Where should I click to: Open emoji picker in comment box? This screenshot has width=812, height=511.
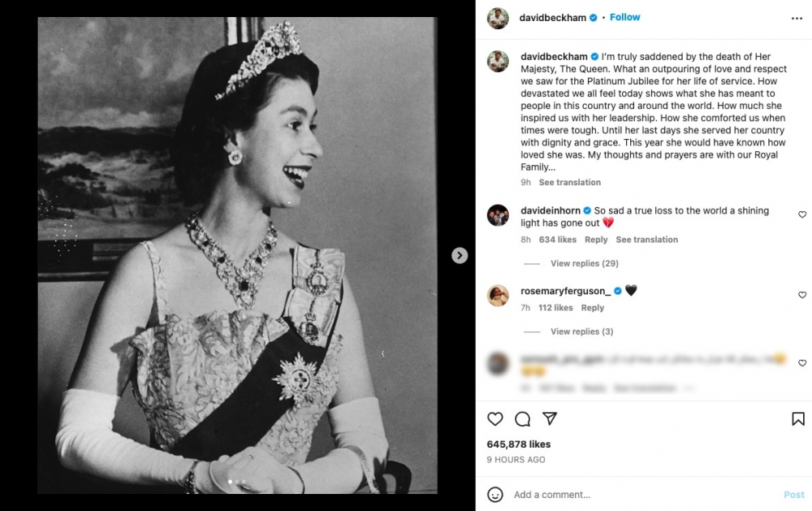click(x=495, y=494)
